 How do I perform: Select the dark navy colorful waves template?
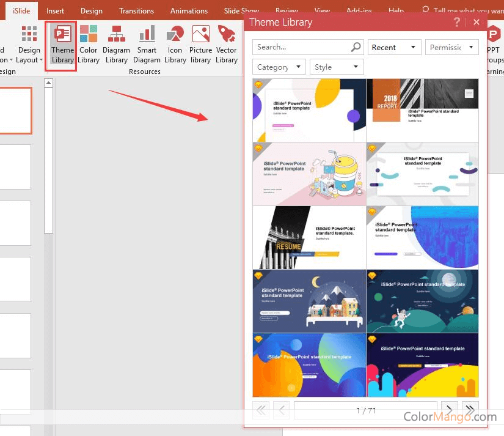[422, 365]
